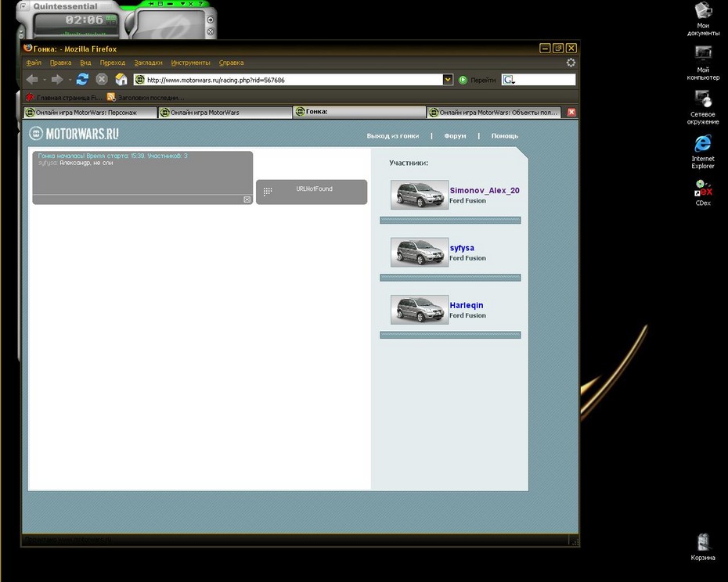Open the Quintessential player menu icon
The height and width of the screenshot is (582, 728).
pos(23,6)
